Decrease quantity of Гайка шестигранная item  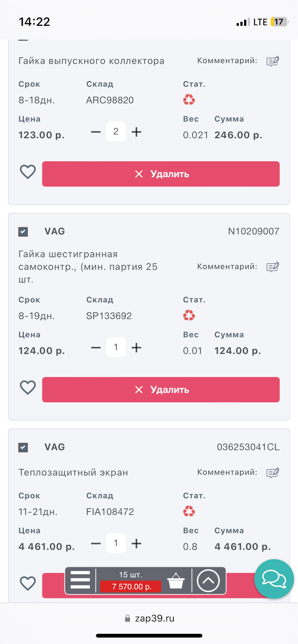click(x=96, y=347)
